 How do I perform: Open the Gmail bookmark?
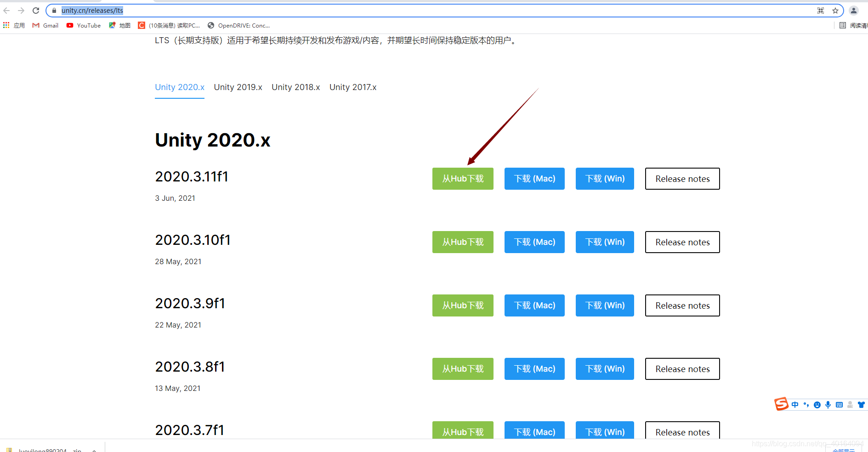[x=45, y=25]
